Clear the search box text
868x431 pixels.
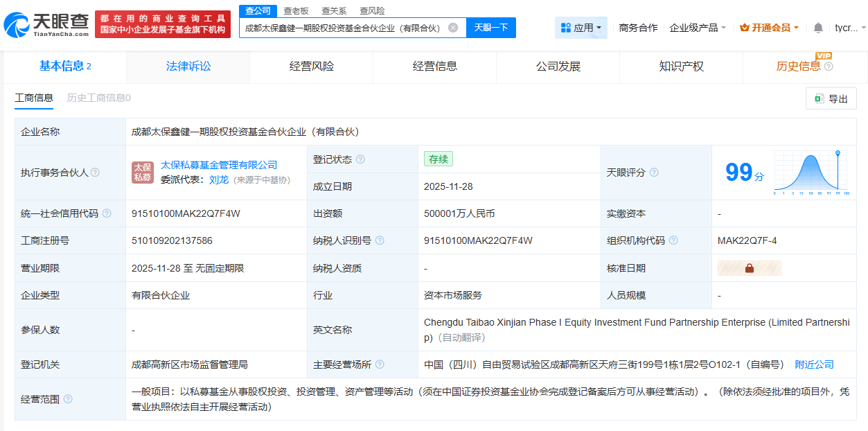tap(453, 28)
